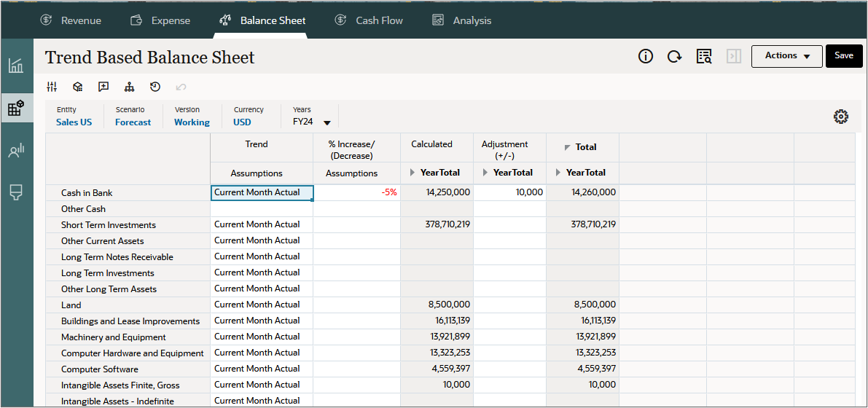
Task: Click the Land calculated 8,500,000 cell
Action: [437, 305]
